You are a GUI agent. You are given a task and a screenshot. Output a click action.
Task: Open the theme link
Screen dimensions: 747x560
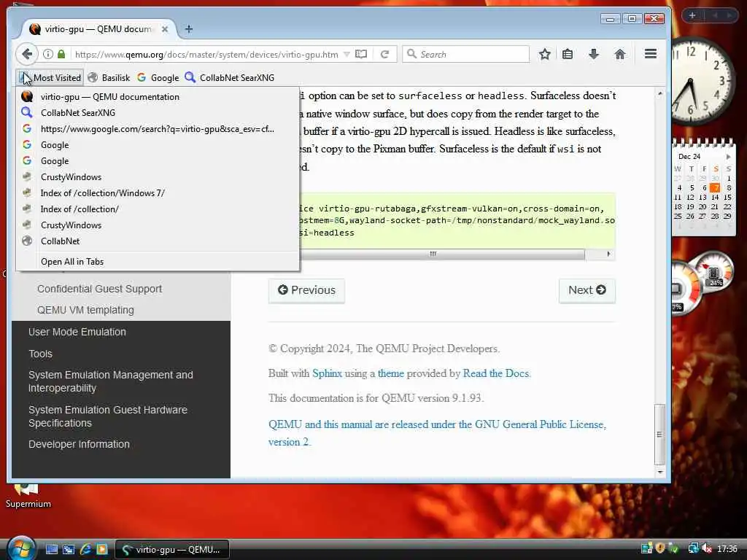[x=391, y=373]
